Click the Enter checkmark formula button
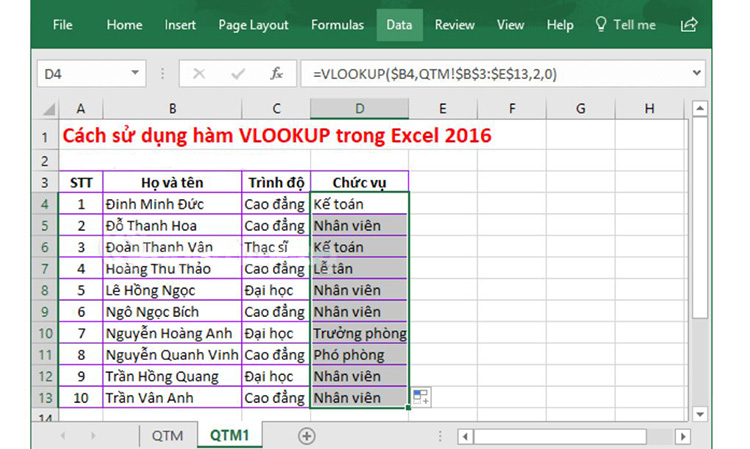The height and width of the screenshot is (449, 750). click(238, 74)
